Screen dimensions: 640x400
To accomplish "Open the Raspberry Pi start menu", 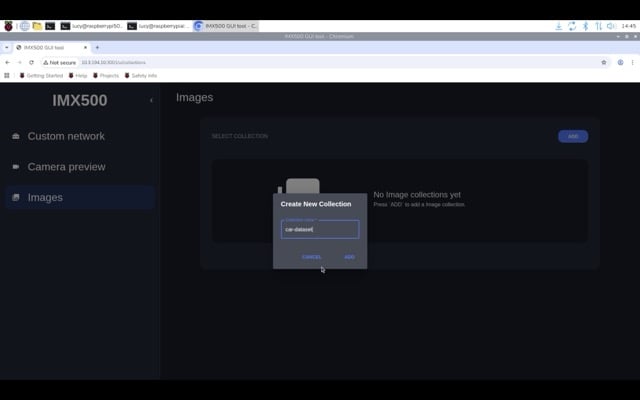I will 9,25.
